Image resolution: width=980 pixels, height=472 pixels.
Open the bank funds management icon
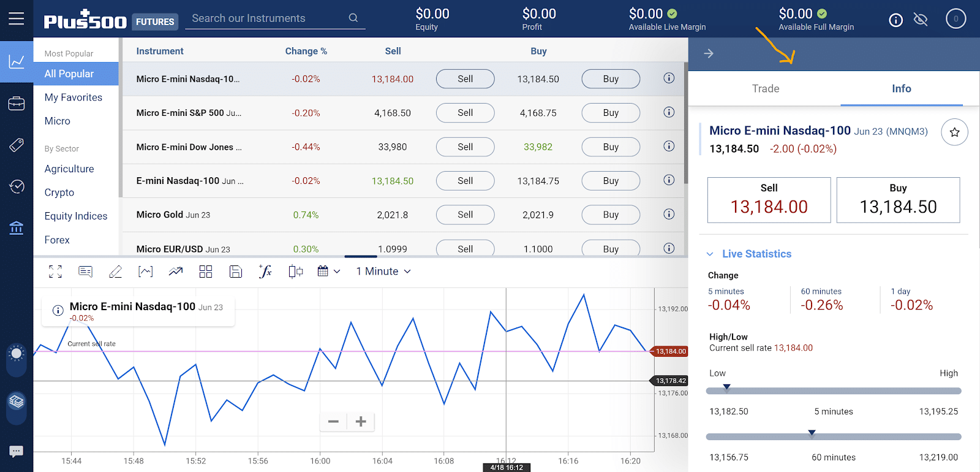(x=17, y=228)
